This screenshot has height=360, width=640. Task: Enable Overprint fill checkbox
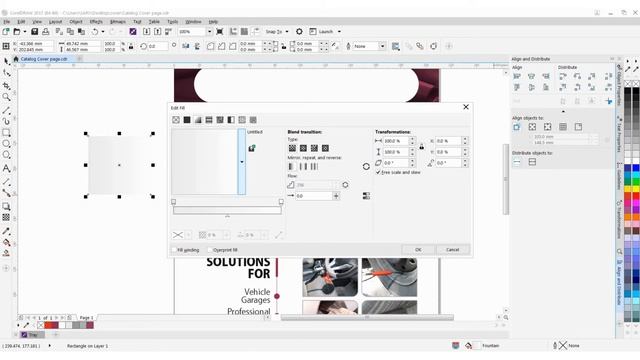click(210, 250)
